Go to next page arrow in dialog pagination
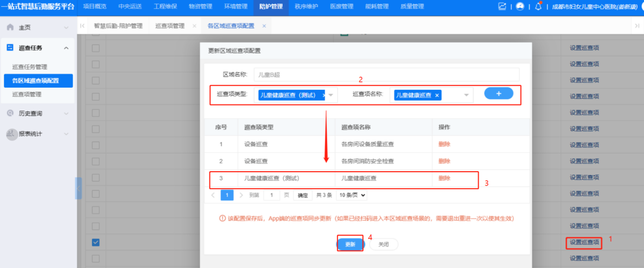644x268 pixels. pos(241,195)
